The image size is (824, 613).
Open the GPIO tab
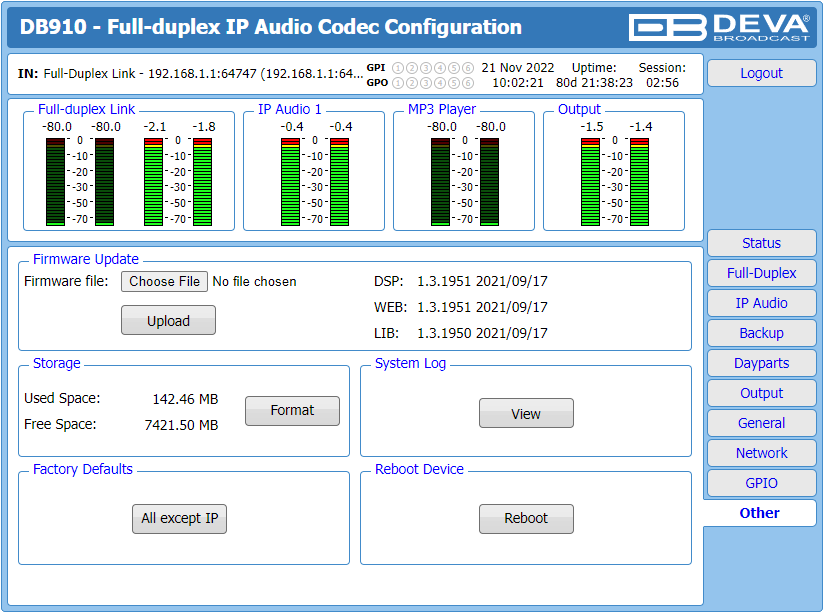pos(761,483)
